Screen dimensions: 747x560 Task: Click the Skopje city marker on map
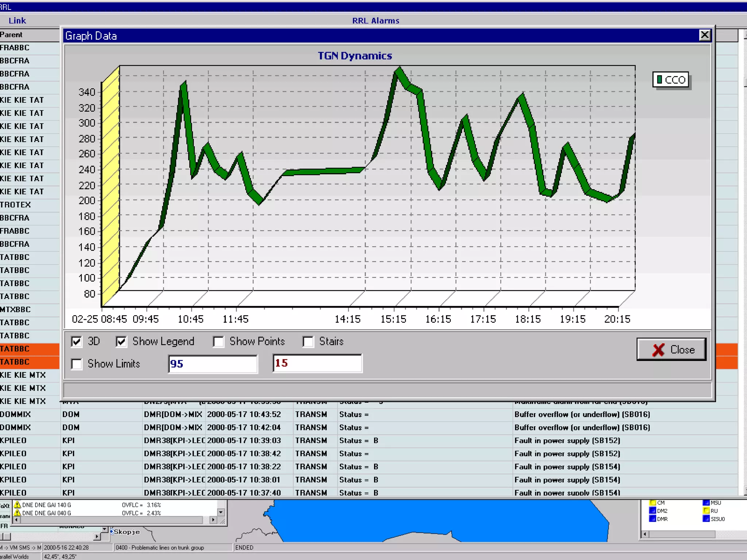(112, 532)
